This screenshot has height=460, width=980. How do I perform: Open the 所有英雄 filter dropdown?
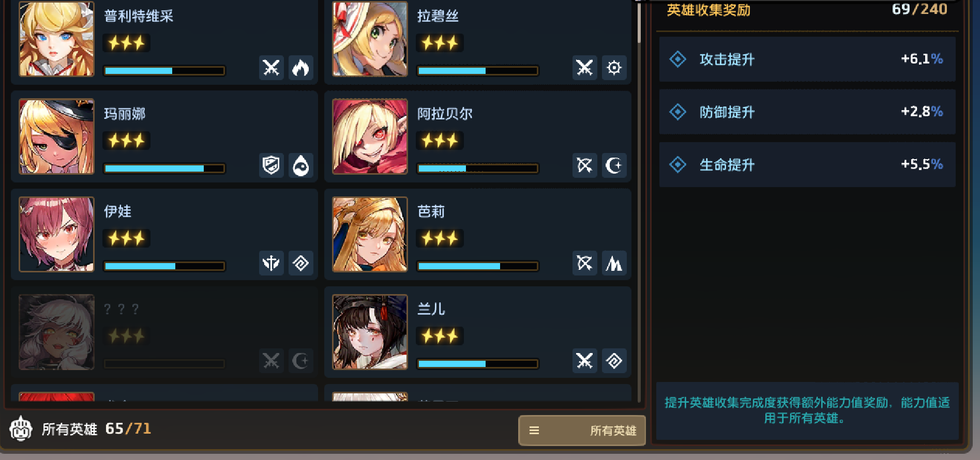coord(582,430)
